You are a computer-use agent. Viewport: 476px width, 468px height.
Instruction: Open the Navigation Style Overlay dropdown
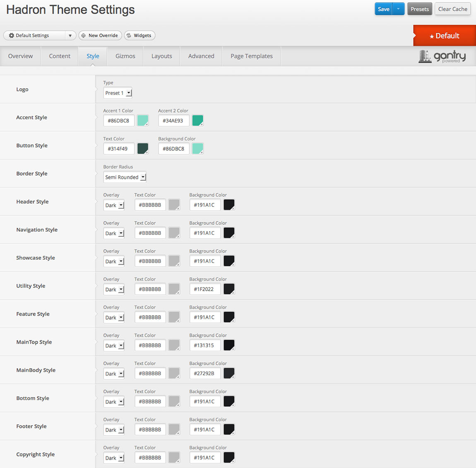114,233
